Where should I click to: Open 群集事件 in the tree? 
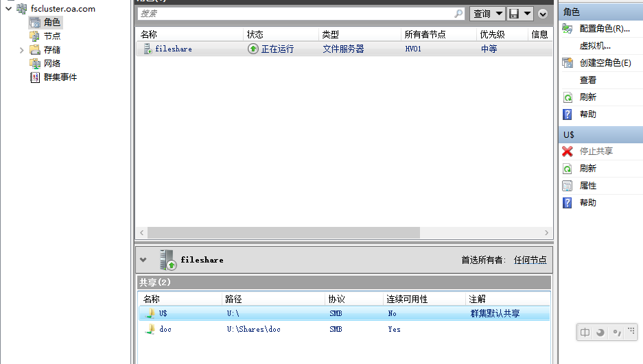(x=60, y=77)
